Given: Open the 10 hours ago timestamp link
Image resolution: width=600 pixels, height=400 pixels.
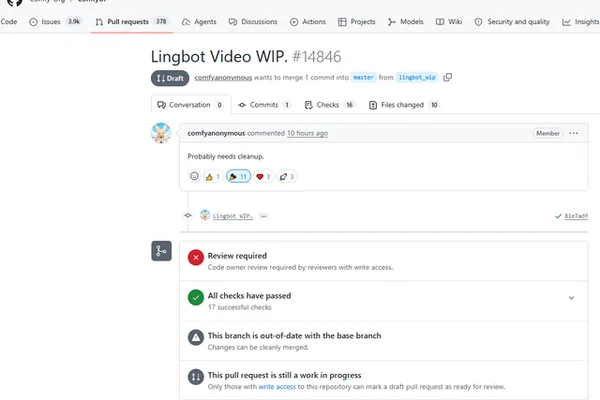Looking at the screenshot, I should click(x=307, y=133).
